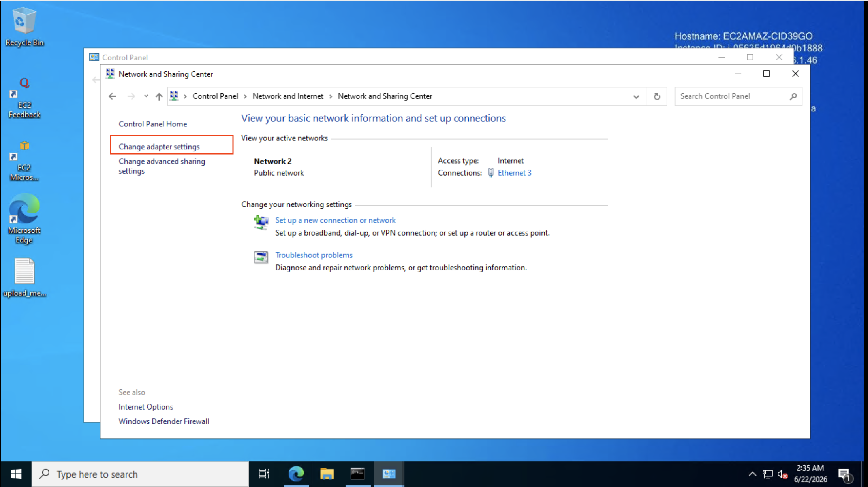Expand the chevron after Network and Internet breadcrumb
Image resolution: width=868 pixels, height=487 pixels.
click(331, 96)
